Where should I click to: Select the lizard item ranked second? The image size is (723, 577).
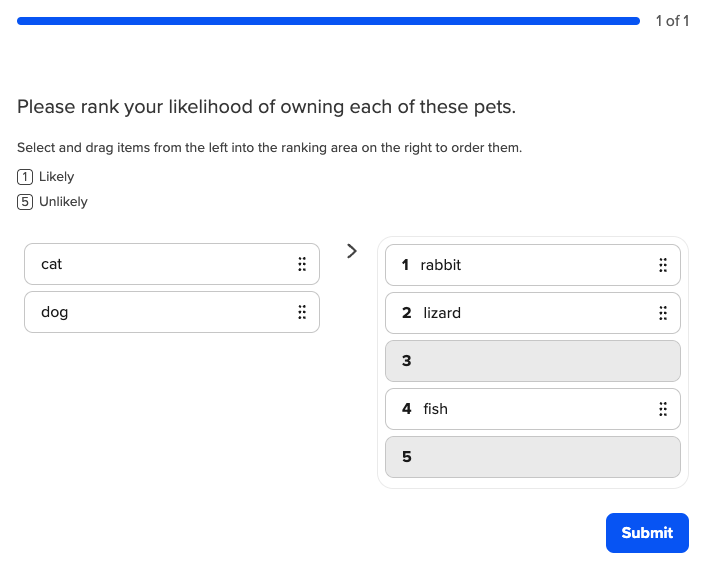(520, 313)
